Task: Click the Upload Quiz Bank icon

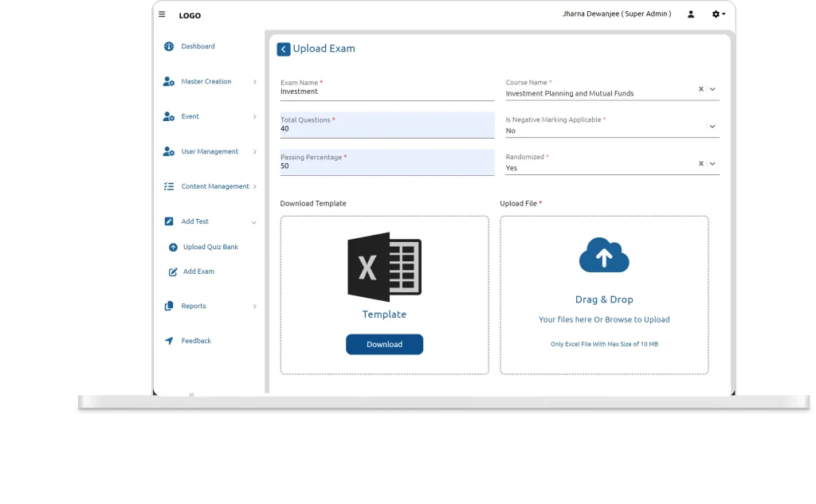Action: (x=172, y=247)
